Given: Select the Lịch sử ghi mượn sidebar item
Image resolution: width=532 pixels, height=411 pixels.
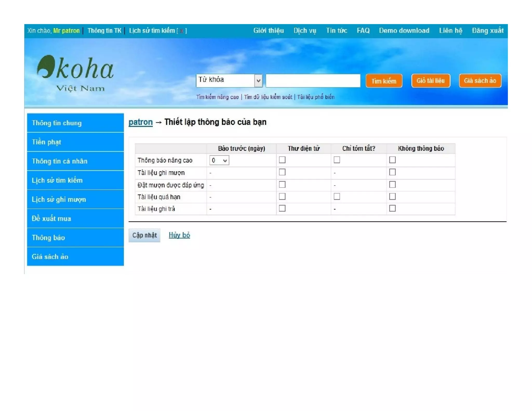Looking at the screenshot, I should pos(75,199).
